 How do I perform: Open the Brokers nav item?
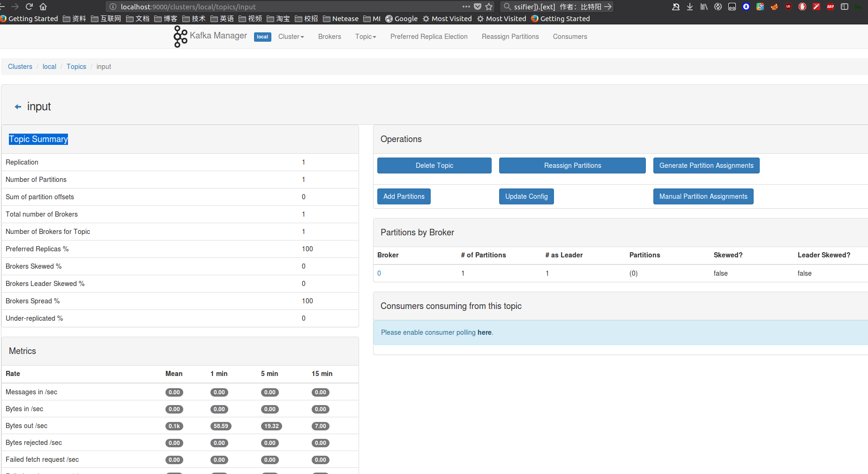[x=329, y=37]
